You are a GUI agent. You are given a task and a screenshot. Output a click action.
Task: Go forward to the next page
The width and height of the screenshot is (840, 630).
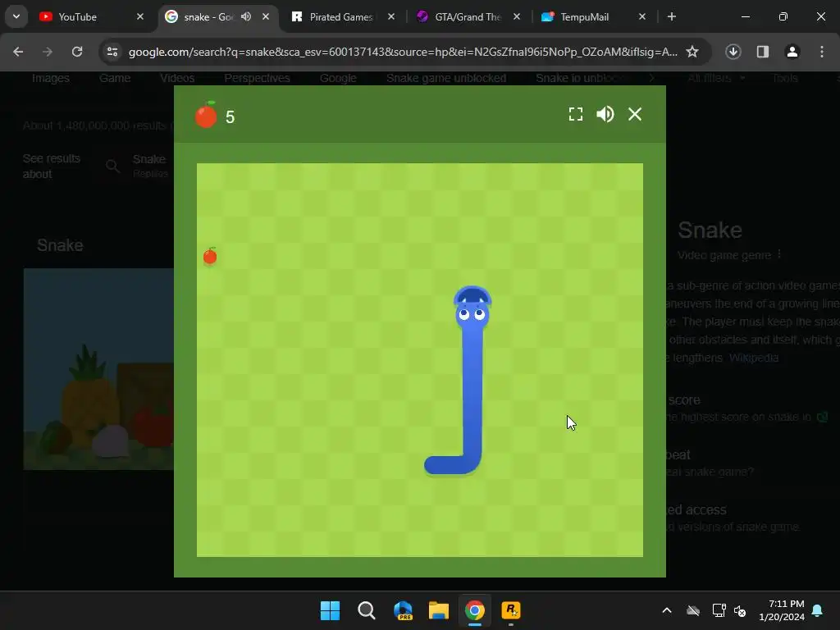(x=48, y=52)
